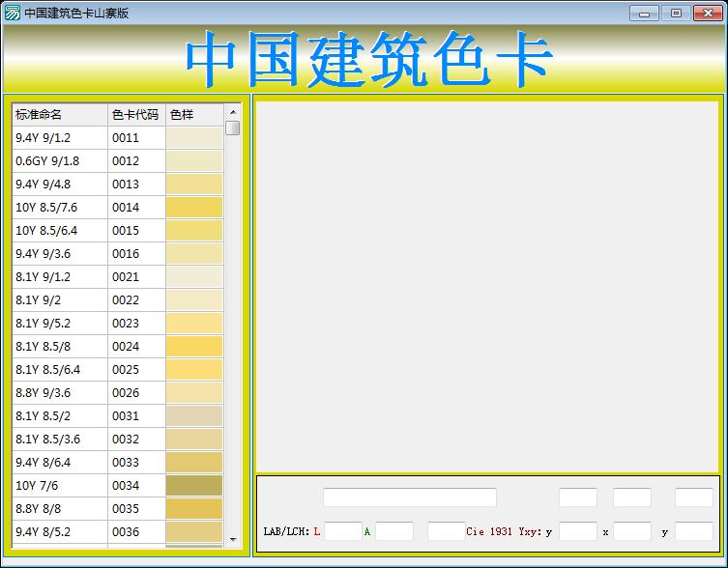Click the list scrollbar down arrow
This screenshot has width=728, height=568.
[x=233, y=540]
